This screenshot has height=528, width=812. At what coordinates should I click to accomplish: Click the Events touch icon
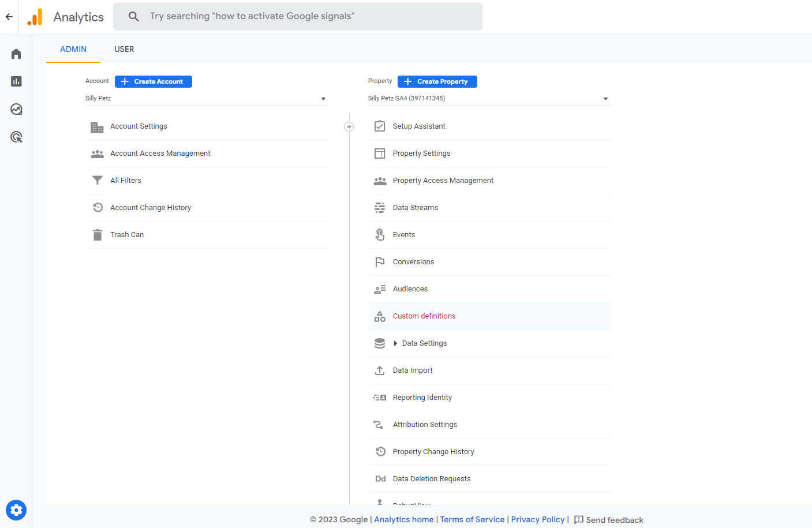click(380, 235)
